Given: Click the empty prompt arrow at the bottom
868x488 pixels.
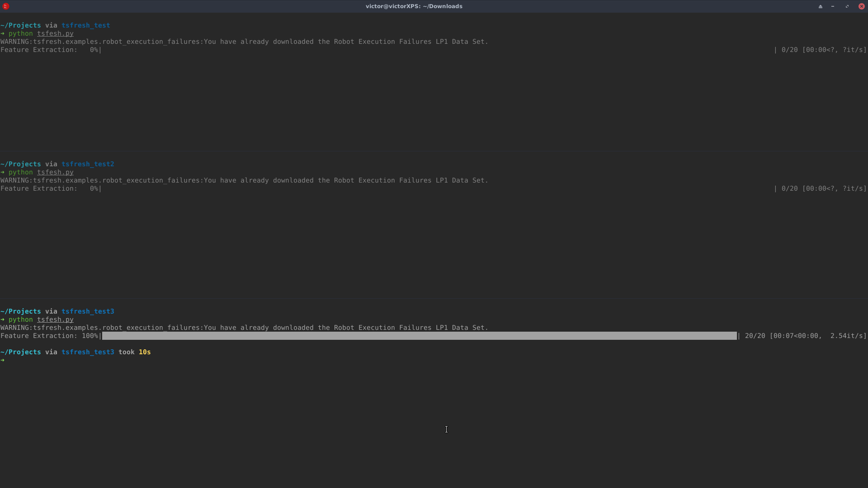Looking at the screenshot, I should 4,360.
